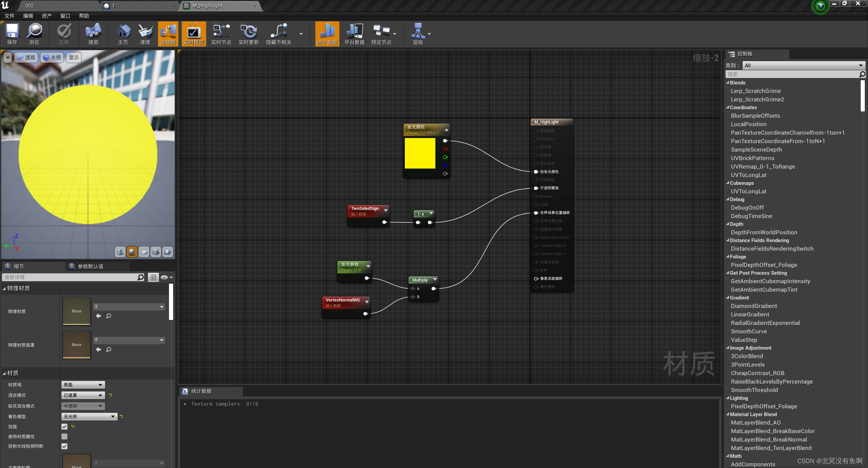Click the Show (显示) viewport button
868x468 pixels.
click(x=74, y=58)
